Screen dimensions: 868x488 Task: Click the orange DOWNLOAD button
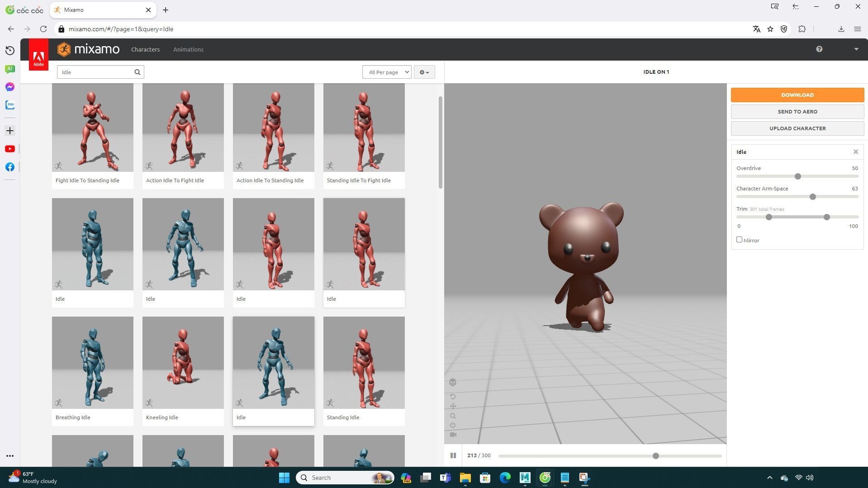[x=797, y=95]
